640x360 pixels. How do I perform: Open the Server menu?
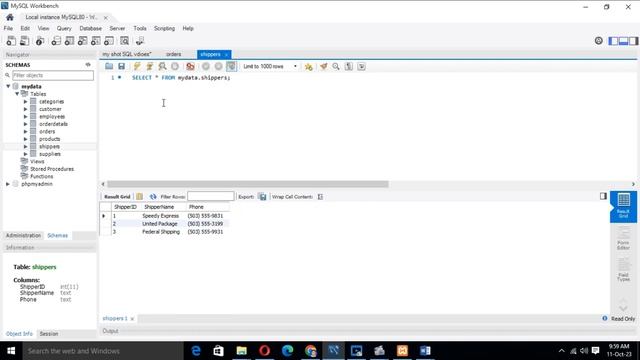point(117,28)
